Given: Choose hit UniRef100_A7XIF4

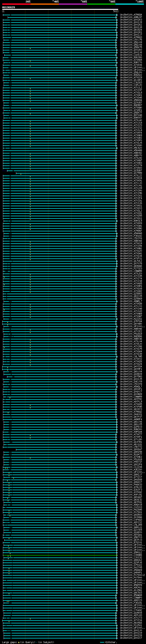Looking at the screenshot, I should click(131, 198).
